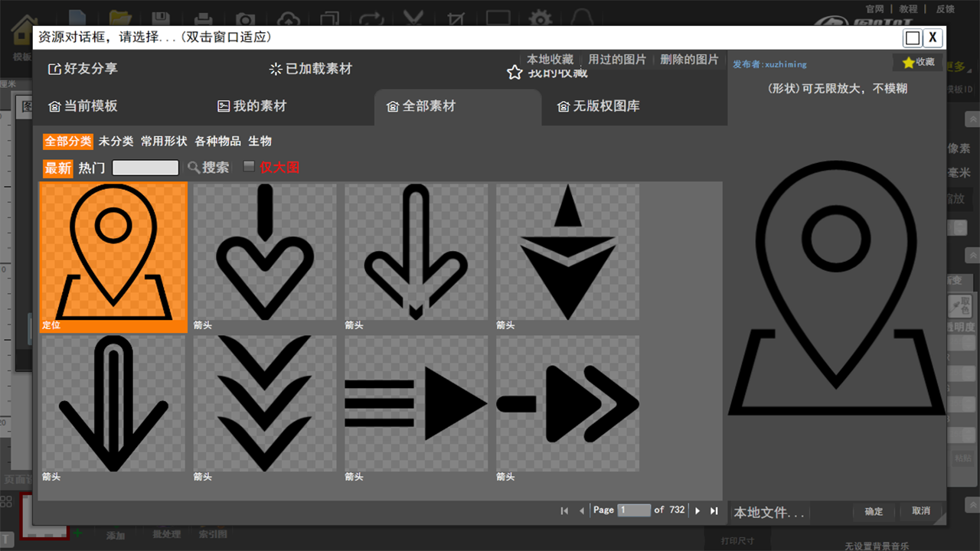Image resolution: width=980 pixels, height=551 pixels.
Task: Open 本地文件 to browse local files
Action: 767,512
